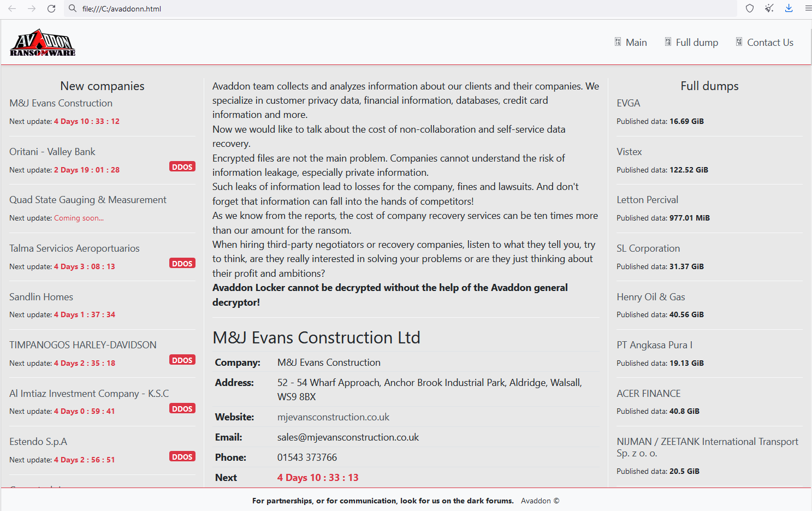Open the Full dump navigation item
This screenshot has height=511, width=812.
coord(691,43)
